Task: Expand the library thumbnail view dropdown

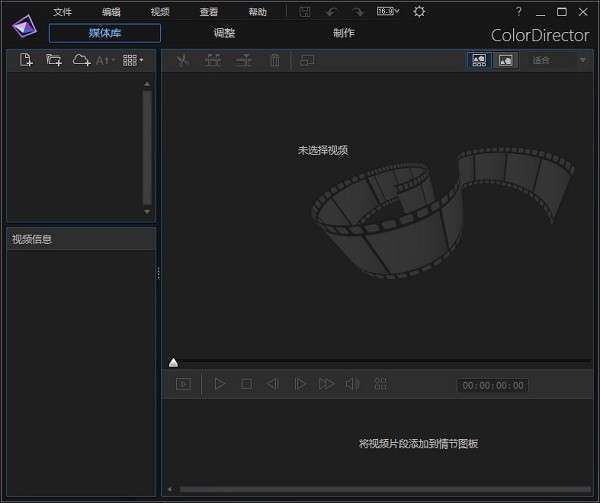Action: point(133,60)
